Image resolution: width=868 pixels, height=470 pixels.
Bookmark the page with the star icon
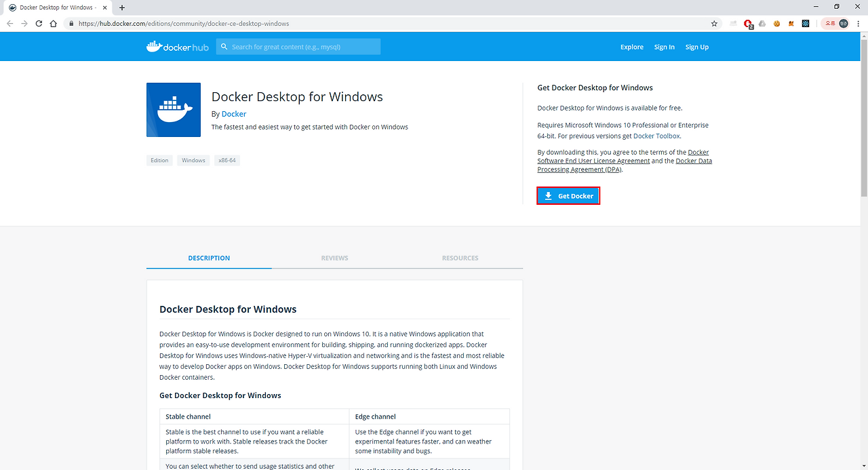click(713, 22)
